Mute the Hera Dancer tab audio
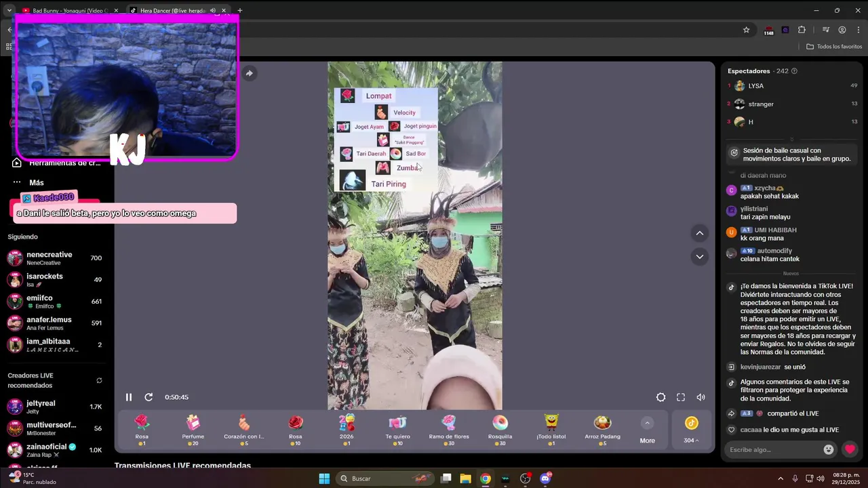This screenshot has width=868, height=488. (x=212, y=10)
